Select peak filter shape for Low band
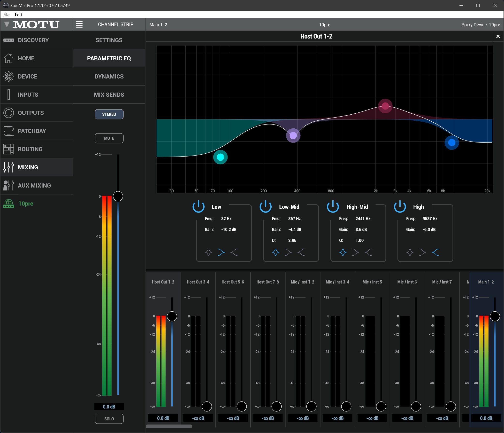This screenshot has height=433, width=504. click(x=208, y=252)
